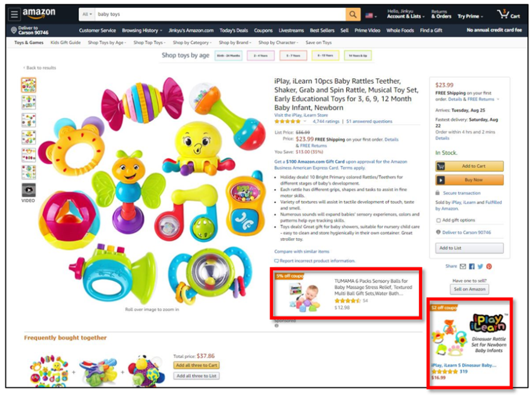Open Today's Deals in navigation bar
The image size is (532, 397).
point(234,31)
